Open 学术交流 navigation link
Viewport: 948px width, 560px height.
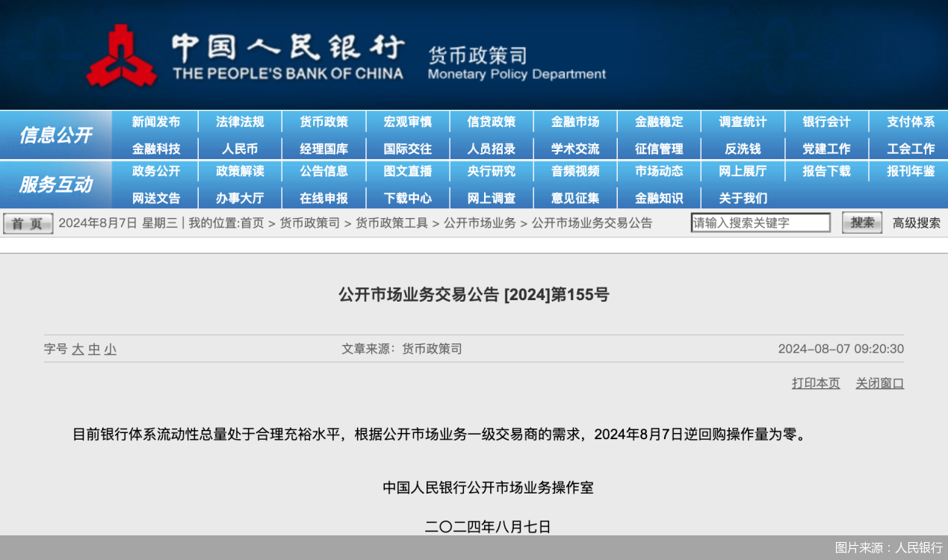[575, 149]
